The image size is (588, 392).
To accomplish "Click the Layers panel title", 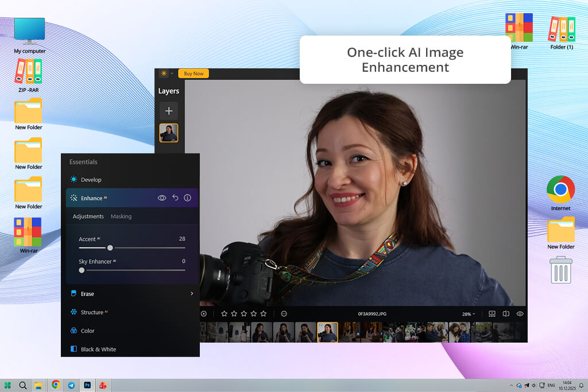I will point(168,91).
